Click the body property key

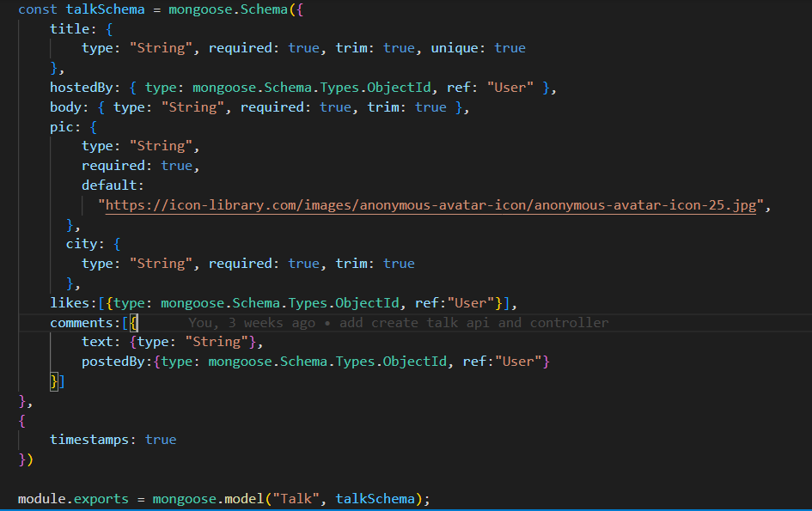coord(65,107)
